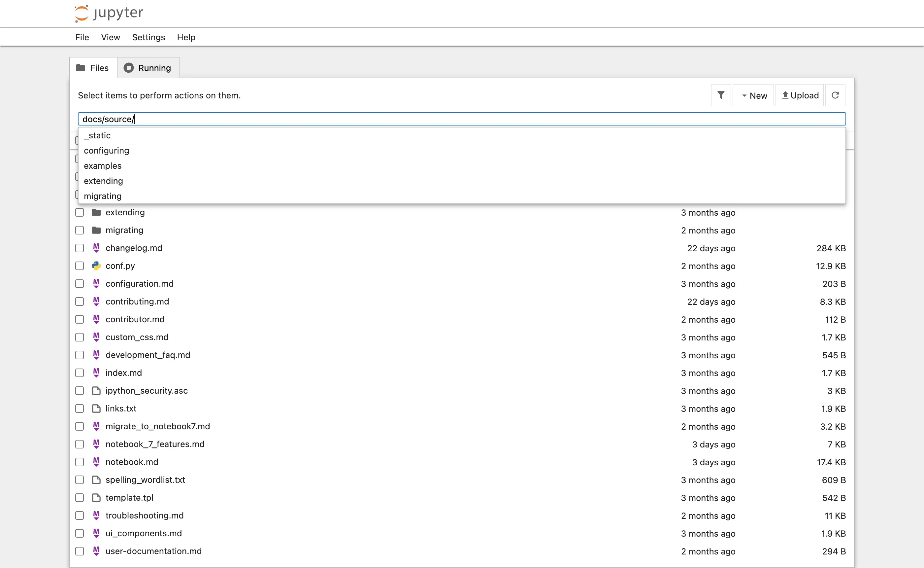This screenshot has height=568, width=924.
Task: Open user-documentation.md
Action: (153, 551)
